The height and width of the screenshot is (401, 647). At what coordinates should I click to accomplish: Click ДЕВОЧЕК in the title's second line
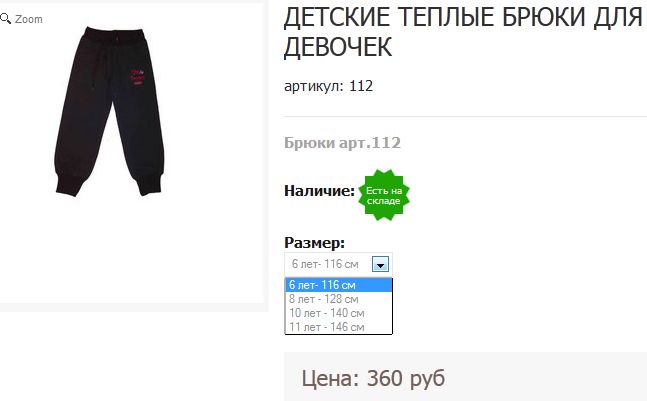pos(338,47)
